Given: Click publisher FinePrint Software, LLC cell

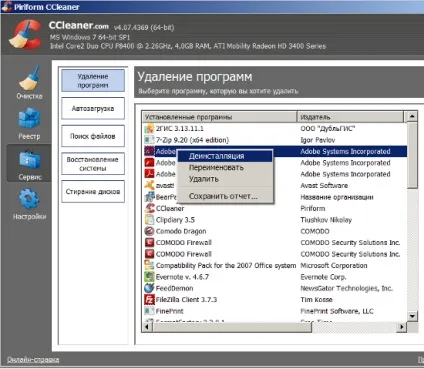Looking at the screenshot, I should click(x=337, y=311).
